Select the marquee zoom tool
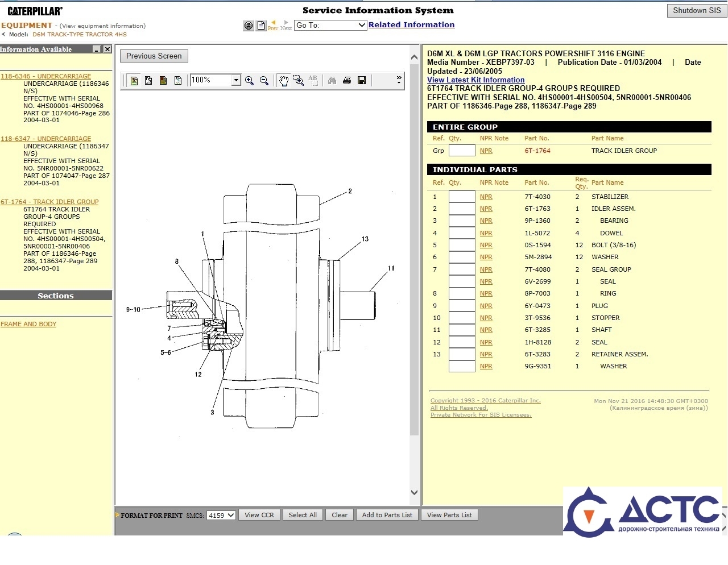This screenshot has width=728, height=565. 298,81
